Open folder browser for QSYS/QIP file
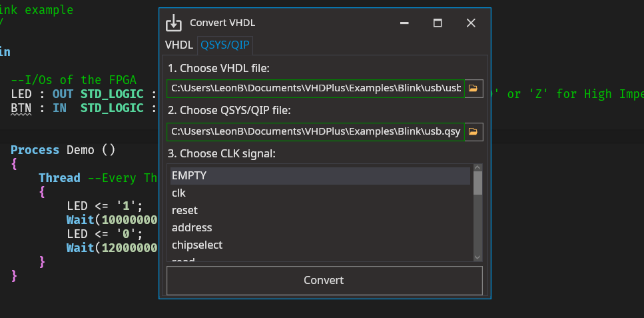 coord(474,132)
